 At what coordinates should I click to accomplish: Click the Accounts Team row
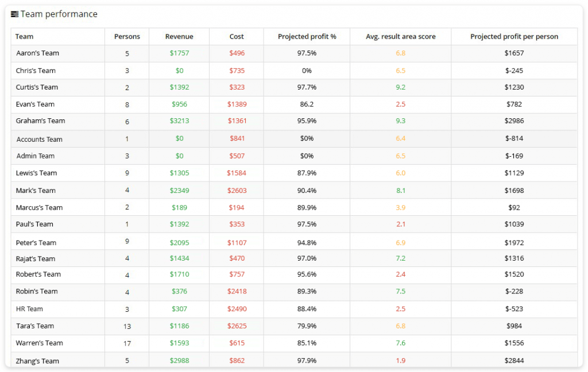point(40,139)
